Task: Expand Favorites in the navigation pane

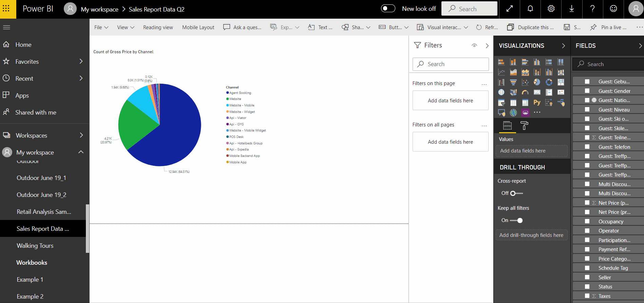Action: point(81,61)
